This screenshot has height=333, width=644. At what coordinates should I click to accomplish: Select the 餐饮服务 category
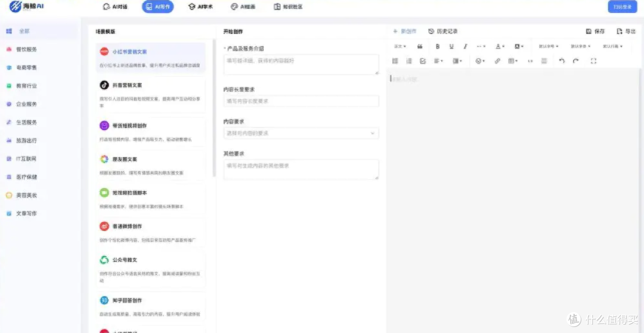pyautogui.click(x=22, y=50)
